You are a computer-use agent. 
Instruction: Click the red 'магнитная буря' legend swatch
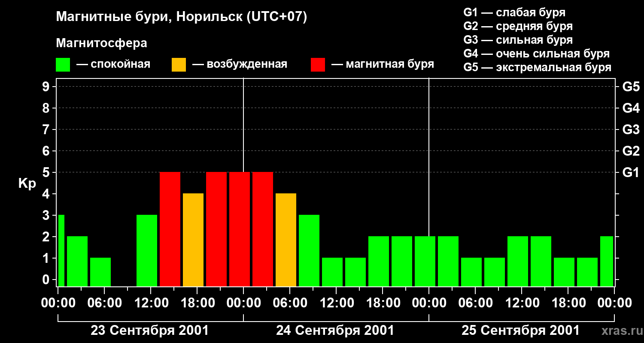point(318,65)
